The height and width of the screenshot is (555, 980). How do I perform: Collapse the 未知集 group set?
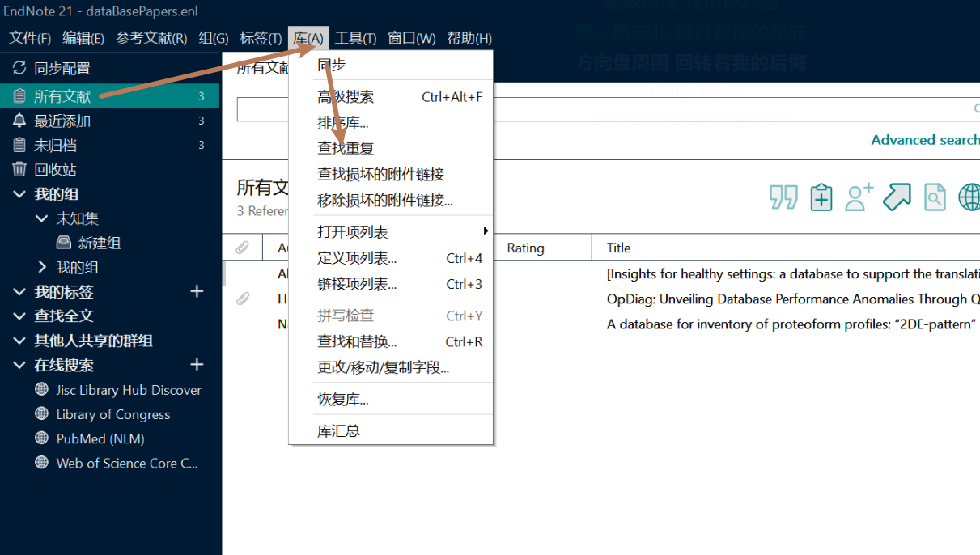tap(43, 218)
